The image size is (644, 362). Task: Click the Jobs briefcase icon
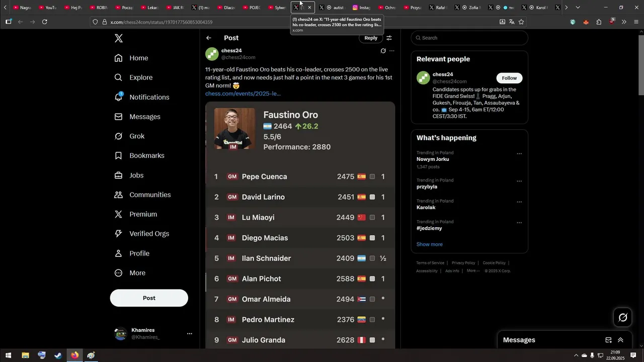click(x=119, y=175)
